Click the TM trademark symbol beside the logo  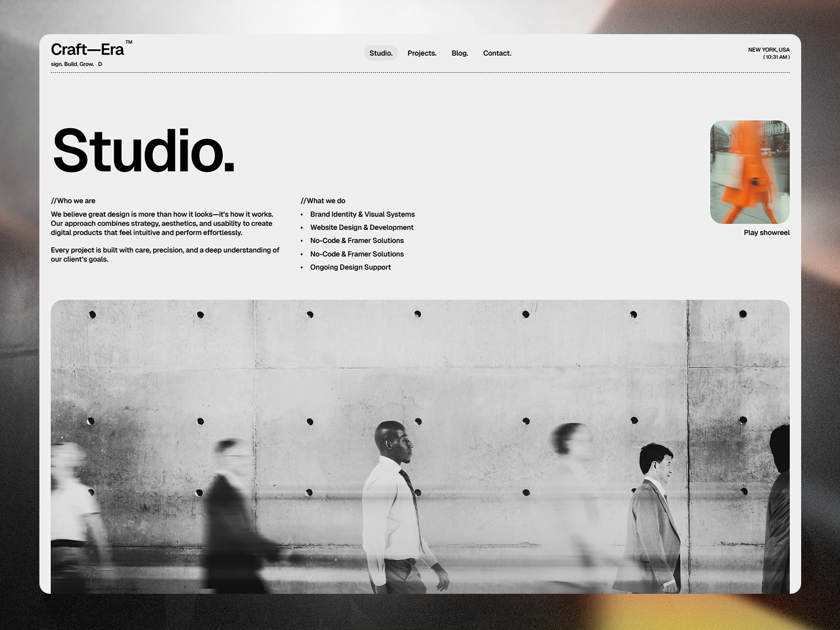click(x=129, y=42)
